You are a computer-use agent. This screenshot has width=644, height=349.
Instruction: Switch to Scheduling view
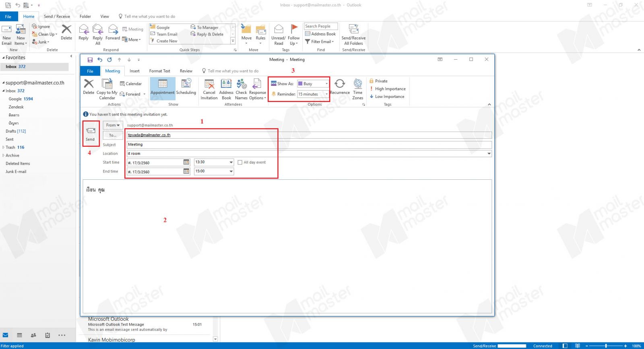(186, 87)
